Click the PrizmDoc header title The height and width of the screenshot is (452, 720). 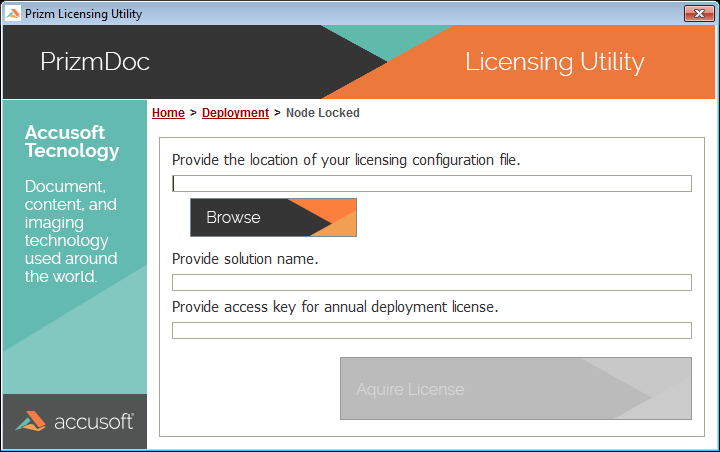[95, 62]
